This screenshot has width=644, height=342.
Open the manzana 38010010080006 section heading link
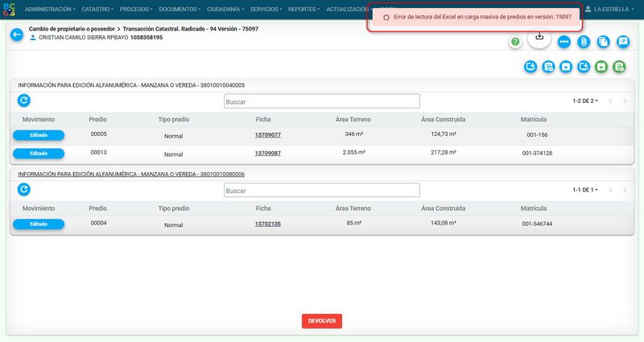[131, 174]
